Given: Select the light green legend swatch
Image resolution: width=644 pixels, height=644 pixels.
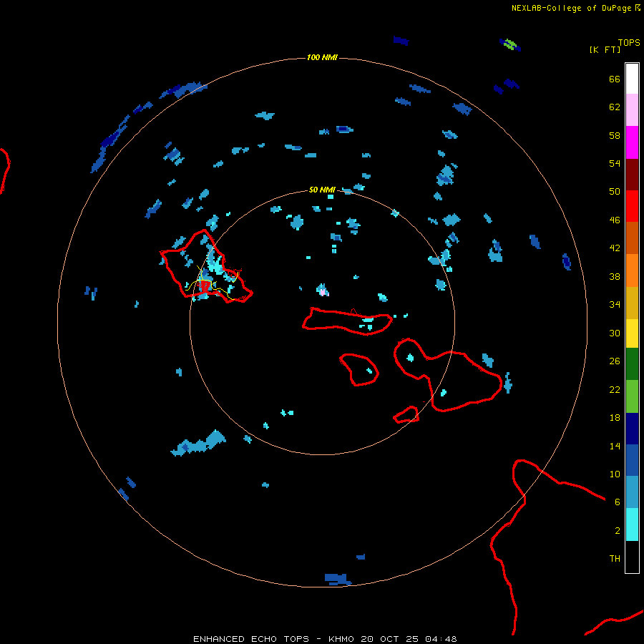Looking at the screenshot, I should tap(632, 396).
